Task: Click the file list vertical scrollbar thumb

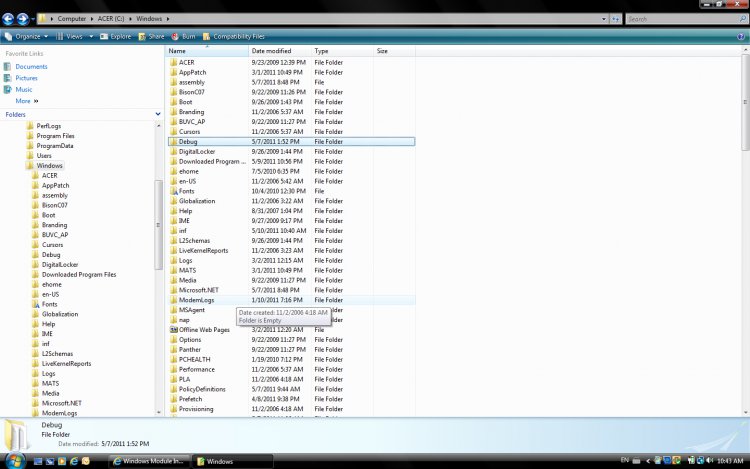Action: point(746,102)
